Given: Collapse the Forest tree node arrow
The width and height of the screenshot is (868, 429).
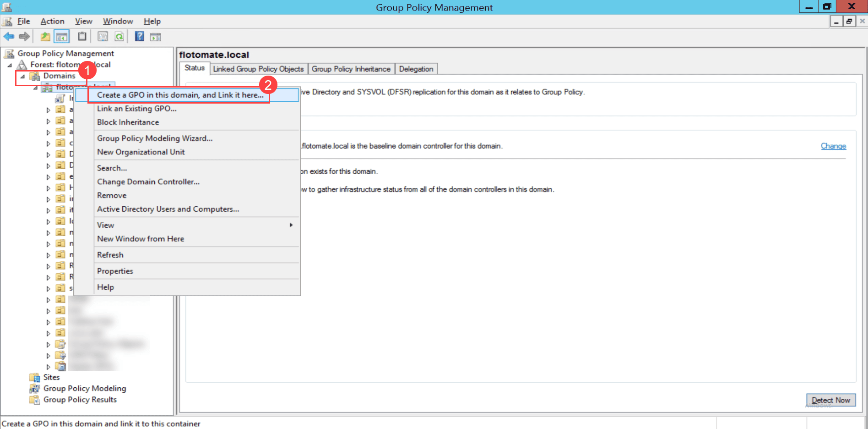Looking at the screenshot, I should (10, 65).
